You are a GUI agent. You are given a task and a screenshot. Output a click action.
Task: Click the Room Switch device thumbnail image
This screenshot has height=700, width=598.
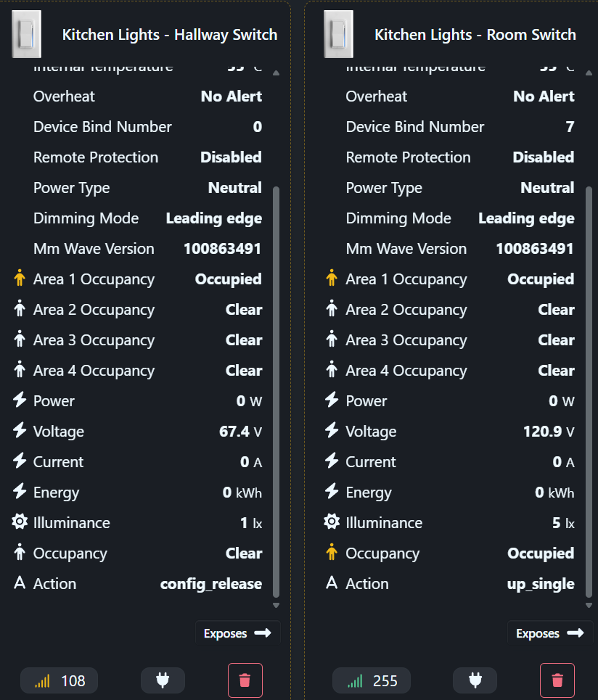(338, 34)
